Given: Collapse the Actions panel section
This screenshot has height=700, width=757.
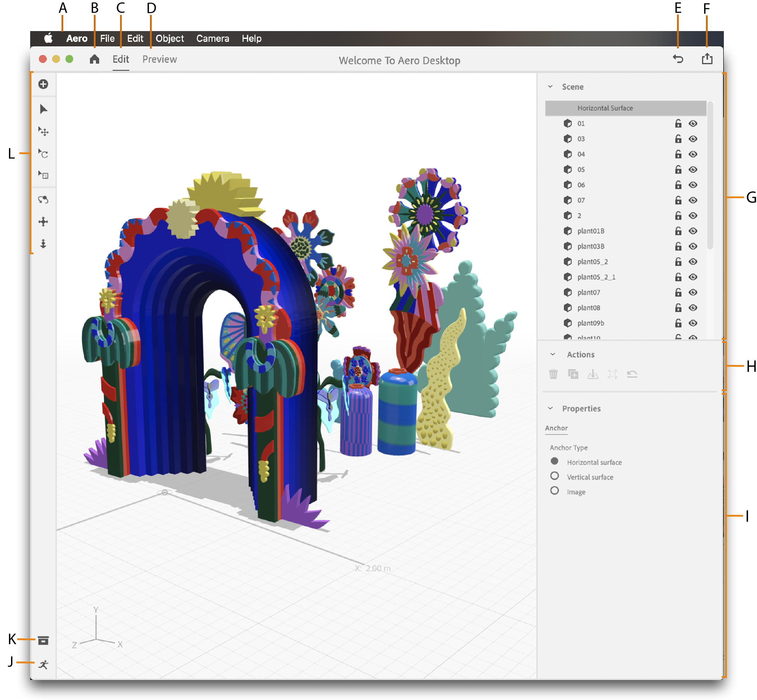Looking at the screenshot, I should point(552,354).
